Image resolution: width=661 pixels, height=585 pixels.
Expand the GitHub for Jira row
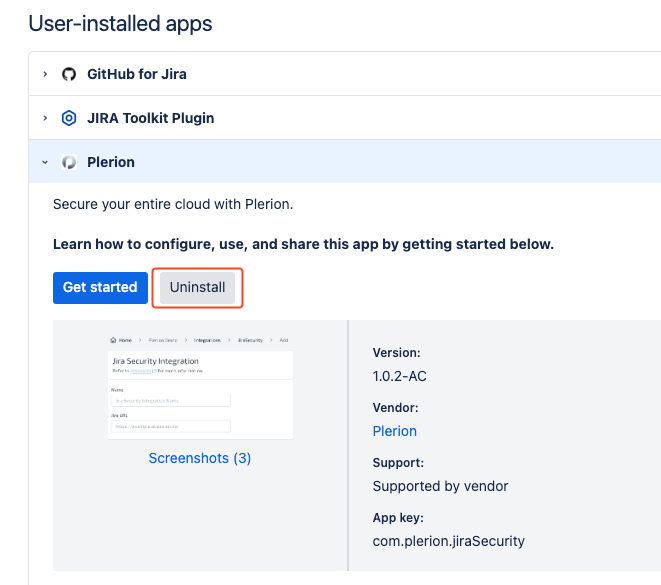click(x=45, y=74)
